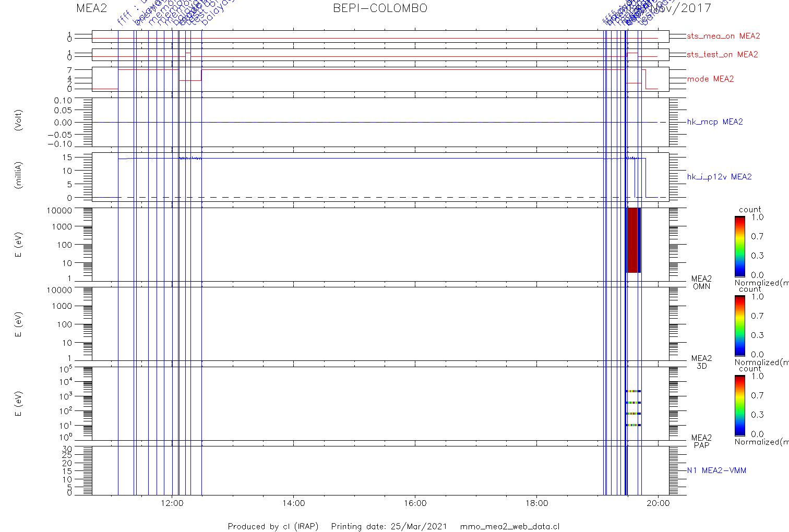The height and width of the screenshot is (532, 789).
Task: Select the hk_mcp MEA2 trace label
Action: coord(715,122)
